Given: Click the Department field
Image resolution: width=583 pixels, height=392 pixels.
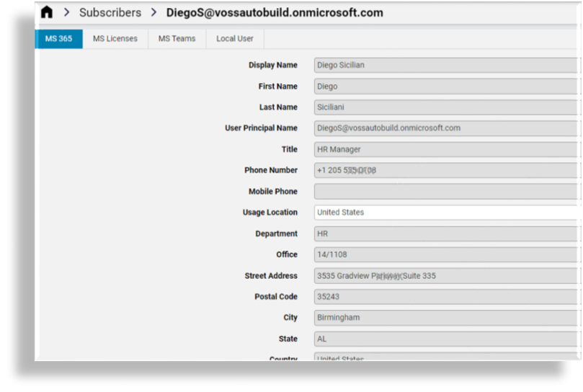Looking at the screenshot, I should 446,234.
